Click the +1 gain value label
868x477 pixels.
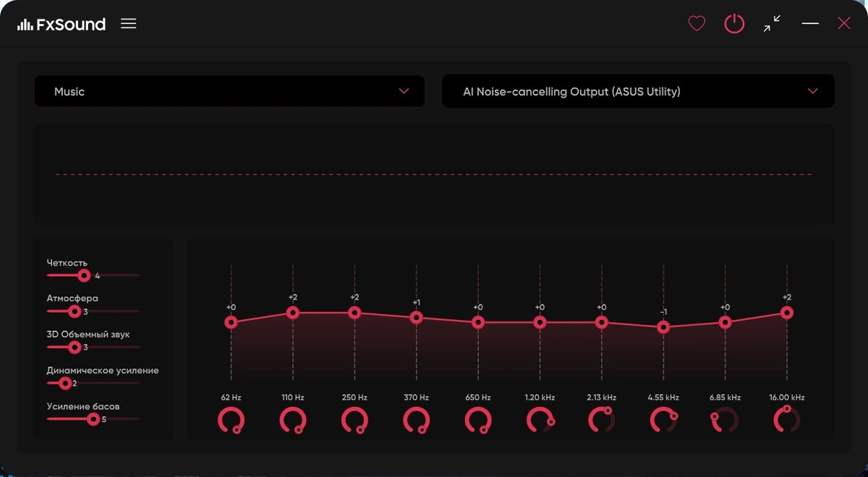tap(416, 302)
